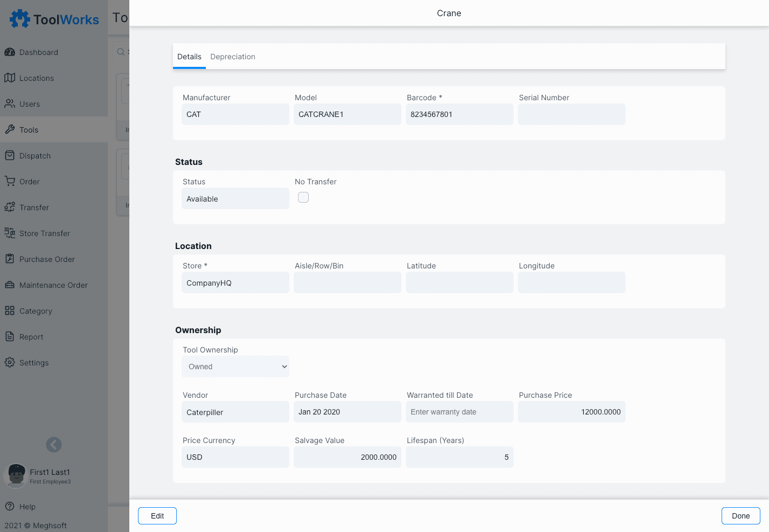Image resolution: width=769 pixels, height=532 pixels.
Task: Click the Done button
Action: coord(741,516)
